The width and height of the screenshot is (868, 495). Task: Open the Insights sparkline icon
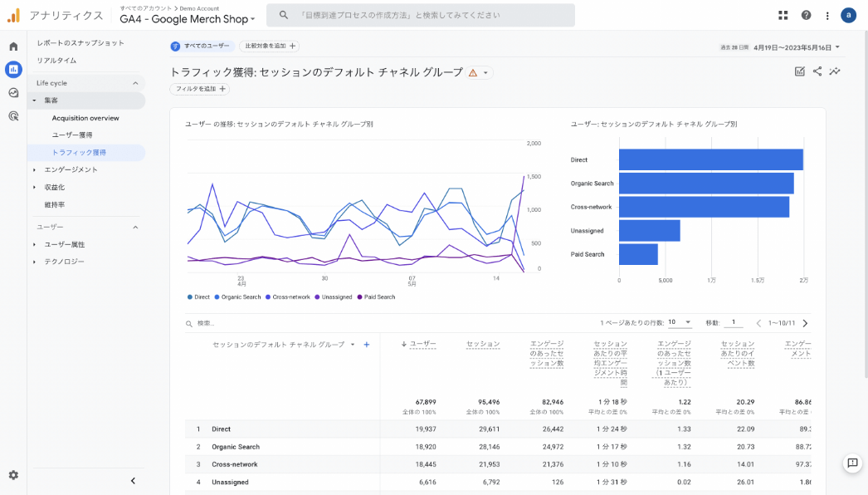(x=835, y=71)
